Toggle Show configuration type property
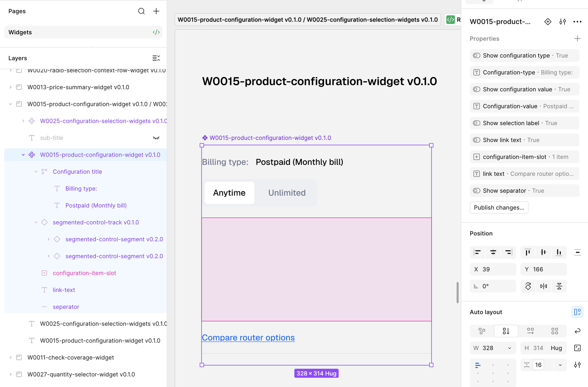 tap(477, 56)
